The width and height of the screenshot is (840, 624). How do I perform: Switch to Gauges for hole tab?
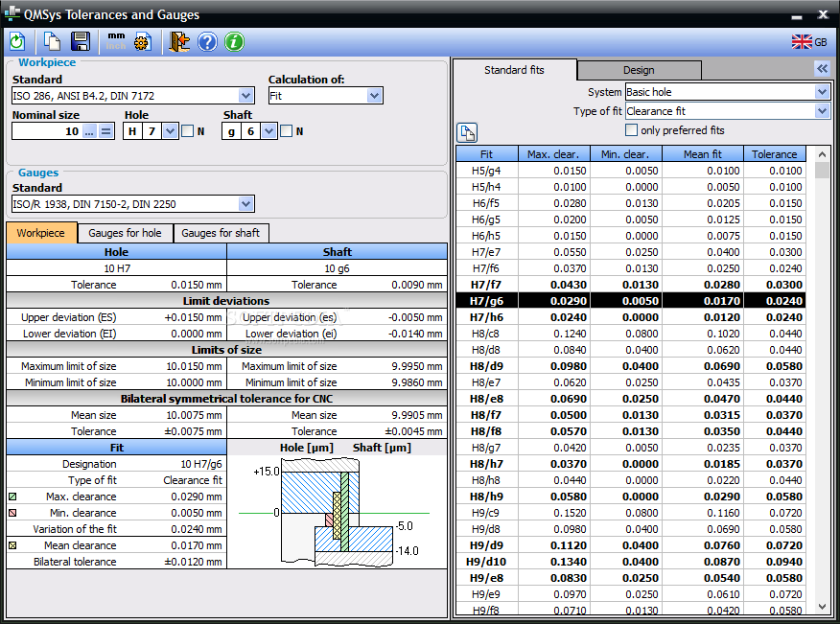pyautogui.click(x=125, y=233)
